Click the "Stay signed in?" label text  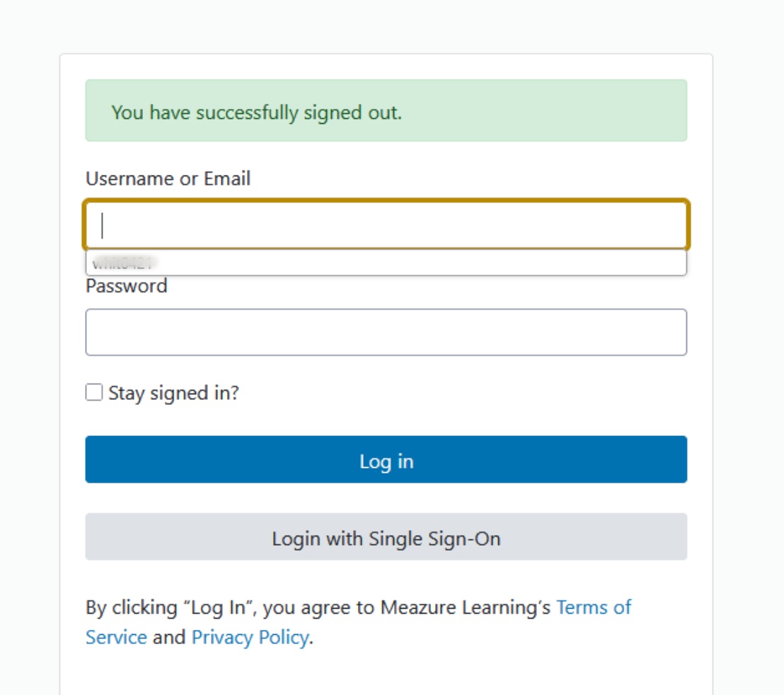(173, 394)
